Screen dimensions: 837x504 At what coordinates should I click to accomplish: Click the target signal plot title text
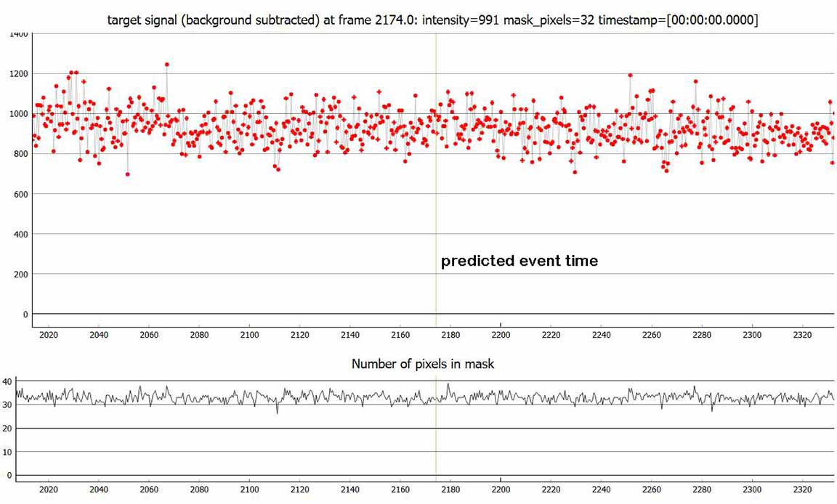pyautogui.click(x=432, y=20)
